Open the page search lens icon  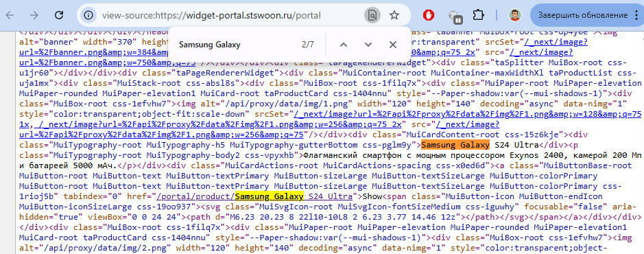(x=372, y=16)
